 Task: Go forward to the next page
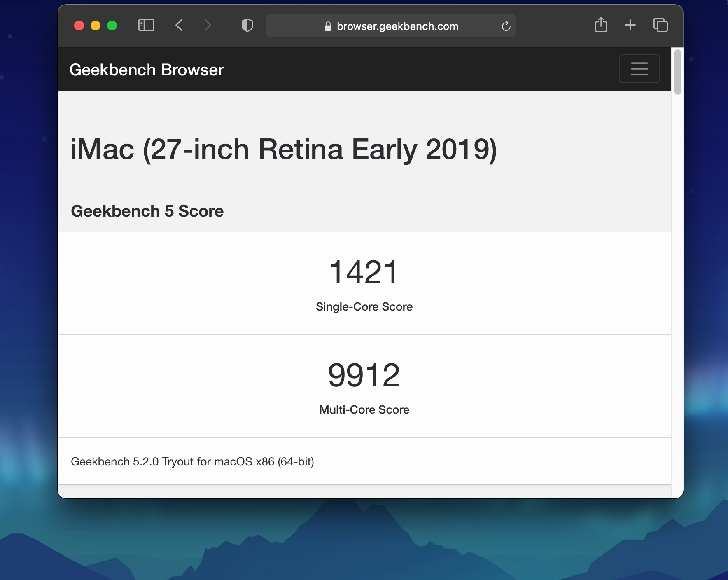point(208,26)
